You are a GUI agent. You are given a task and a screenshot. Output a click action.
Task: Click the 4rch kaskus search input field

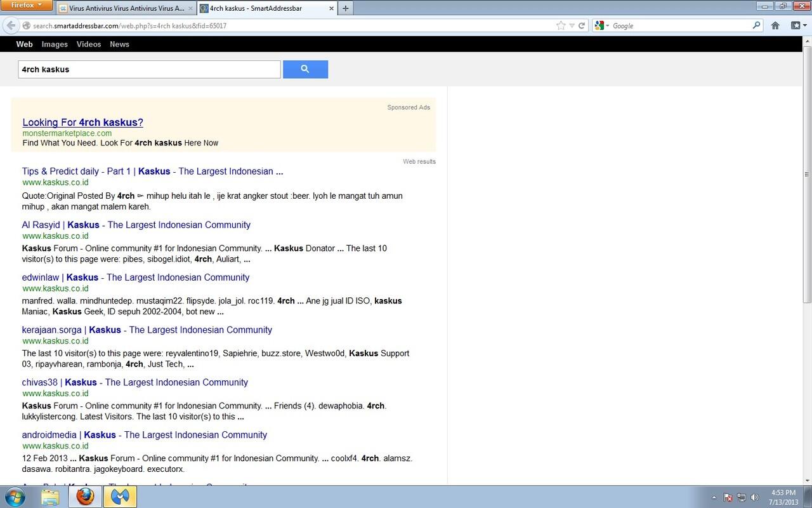point(149,69)
